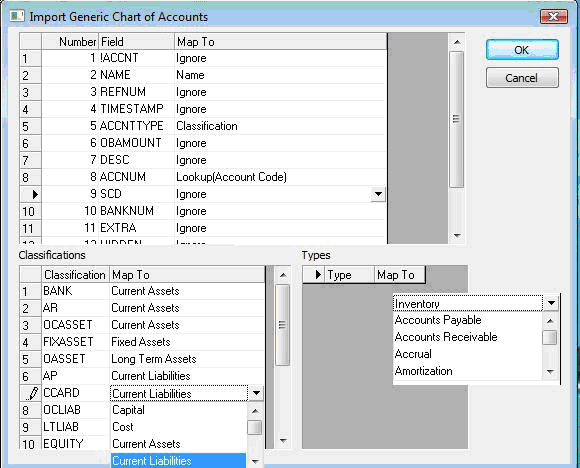The image size is (580, 468).
Task: Choose Accounts Receivable from the types list
Action: 468,337
